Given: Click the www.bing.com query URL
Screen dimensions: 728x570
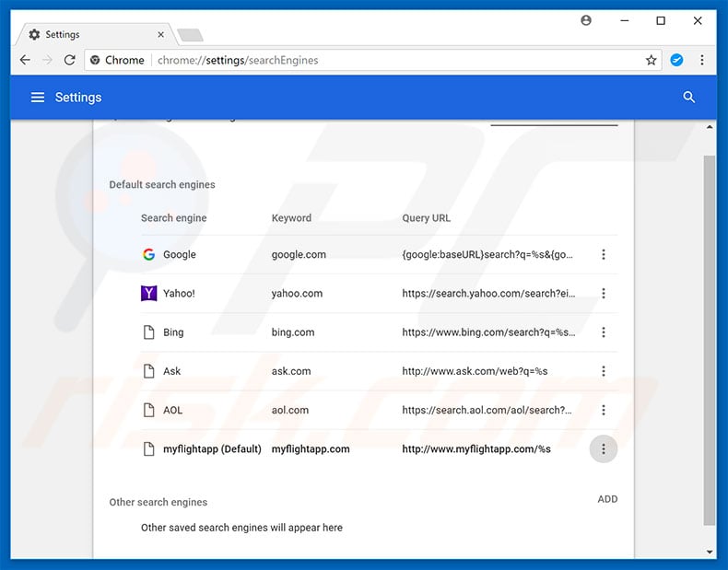Looking at the screenshot, I should [x=488, y=332].
